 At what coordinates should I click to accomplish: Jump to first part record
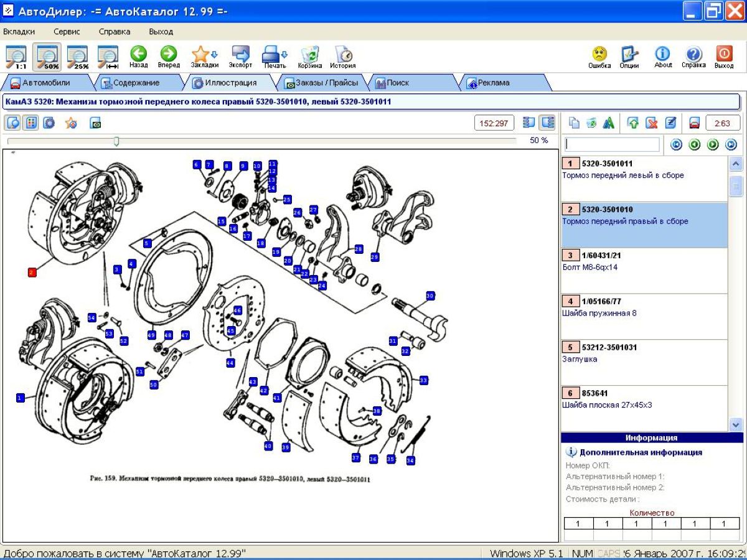677,144
